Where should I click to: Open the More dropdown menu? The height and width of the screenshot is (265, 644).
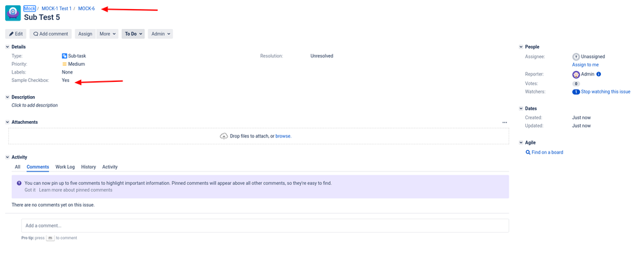pos(107,34)
